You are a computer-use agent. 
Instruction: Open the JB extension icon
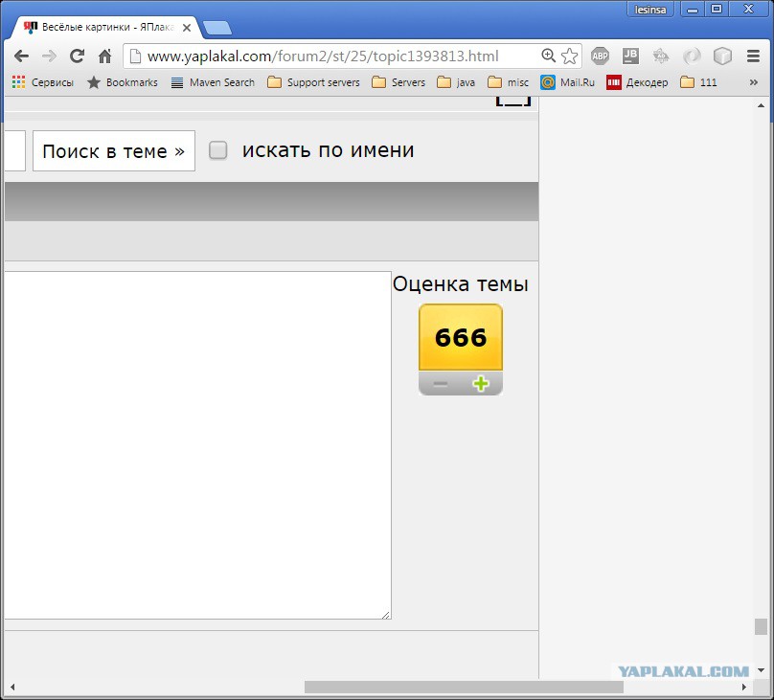click(630, 56)
